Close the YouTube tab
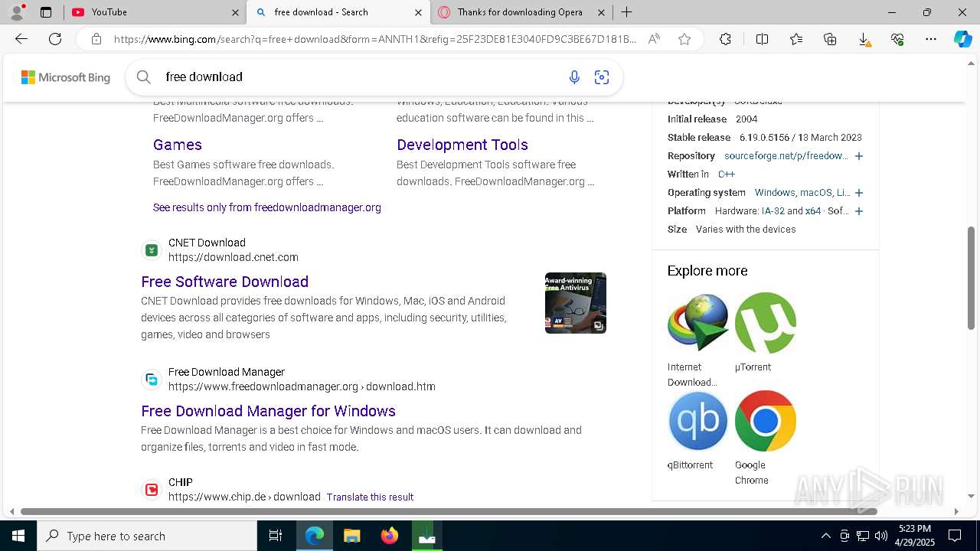 (235, 12)
